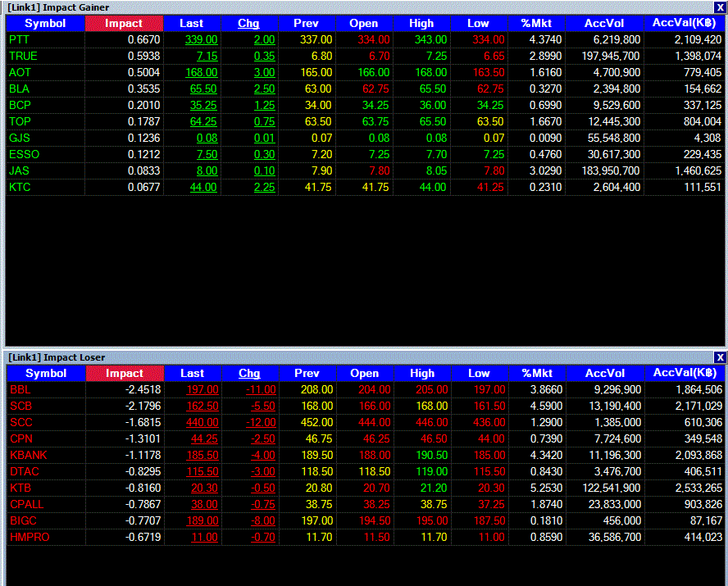
Task: Click KTB AccVal value 2,533,265
Action: click(x=698, y=488)
